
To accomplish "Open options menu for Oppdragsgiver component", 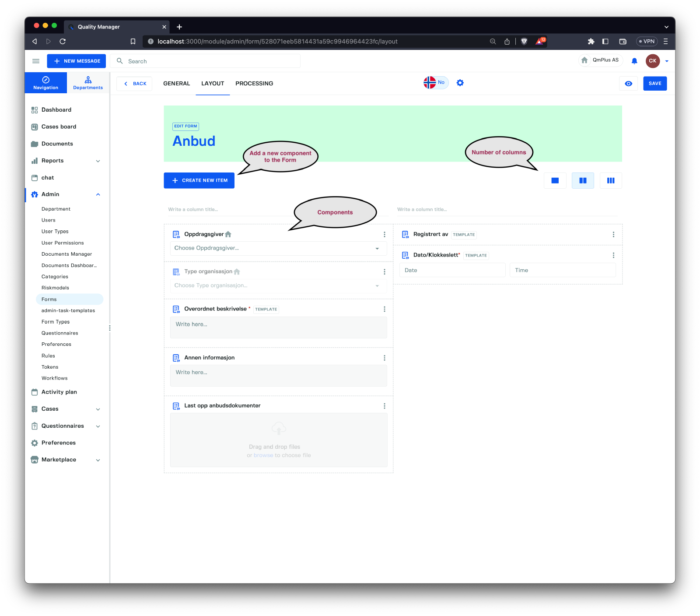I will (x=384, y=234).
